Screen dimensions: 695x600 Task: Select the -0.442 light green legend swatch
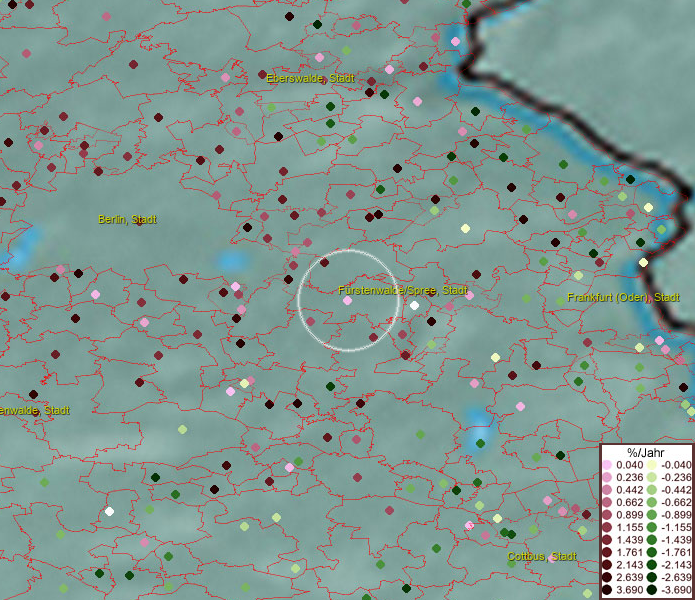click(x=652, y=490)
